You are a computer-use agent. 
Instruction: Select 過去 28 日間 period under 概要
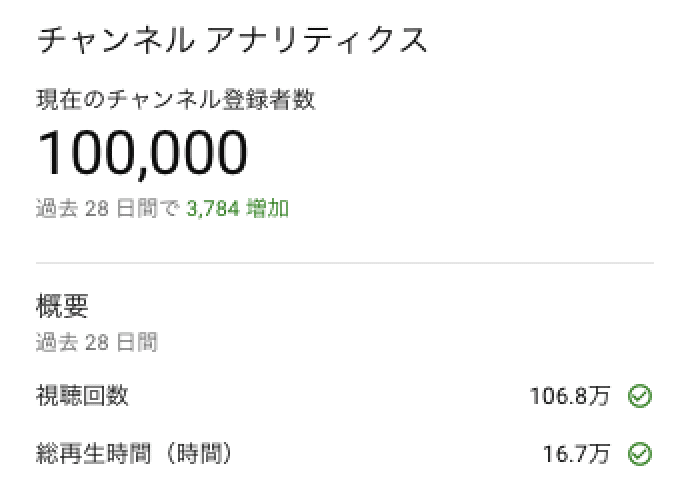coord(97,342)
